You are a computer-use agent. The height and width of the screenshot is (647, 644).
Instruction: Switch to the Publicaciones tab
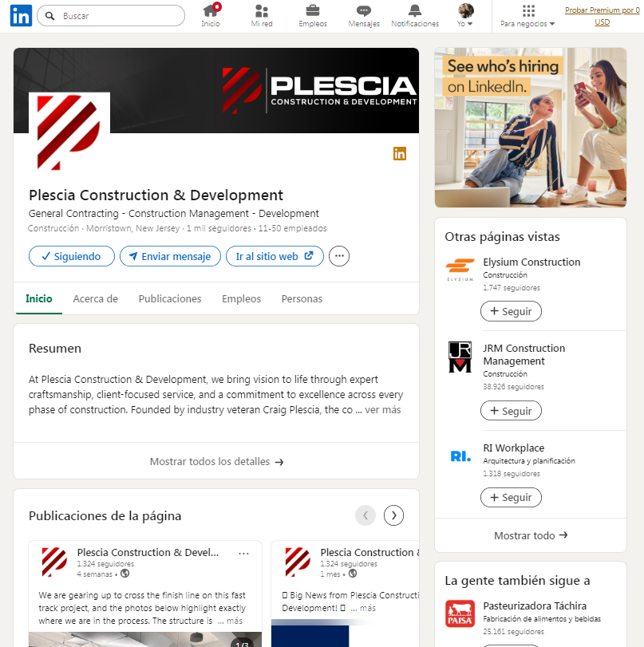pyautogui.click(x=170, y=298)
